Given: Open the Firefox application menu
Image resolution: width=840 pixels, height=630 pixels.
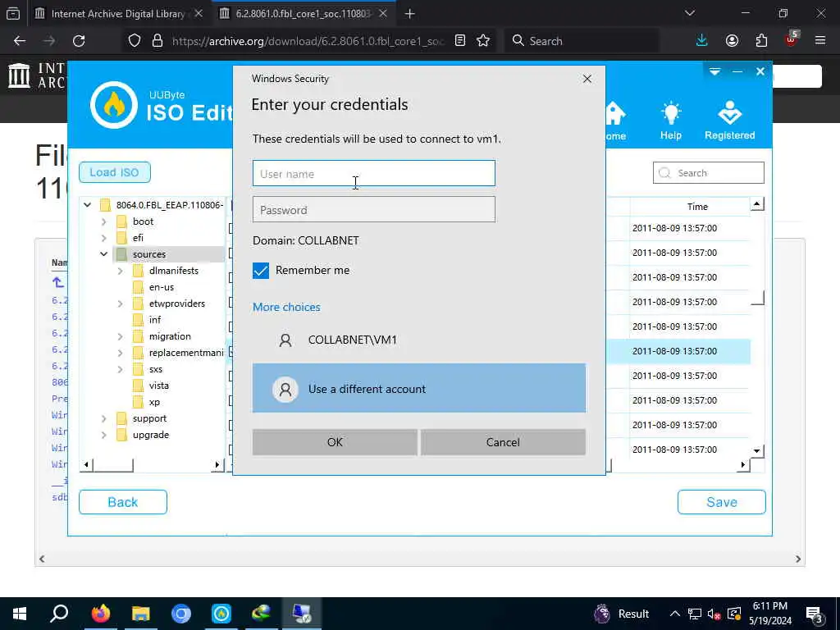Looking at the screenshot, I should pyautogui.click(x=820, y=41).
